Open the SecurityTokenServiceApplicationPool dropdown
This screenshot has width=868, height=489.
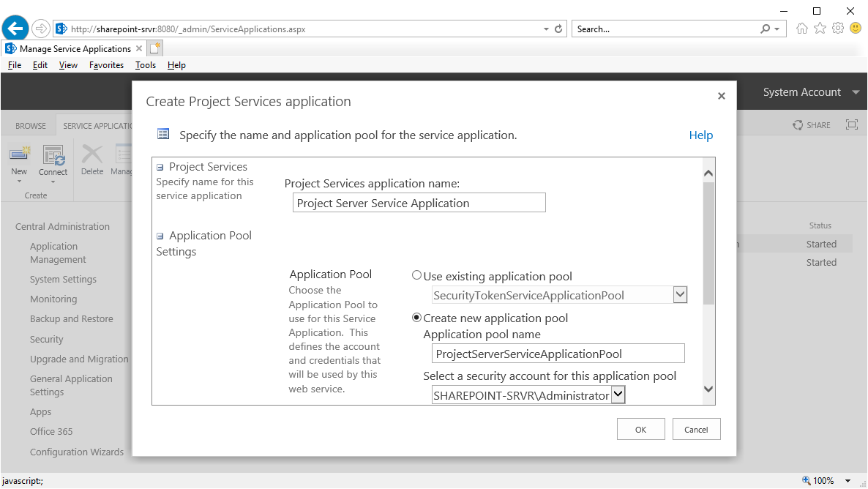pos(680,294)
